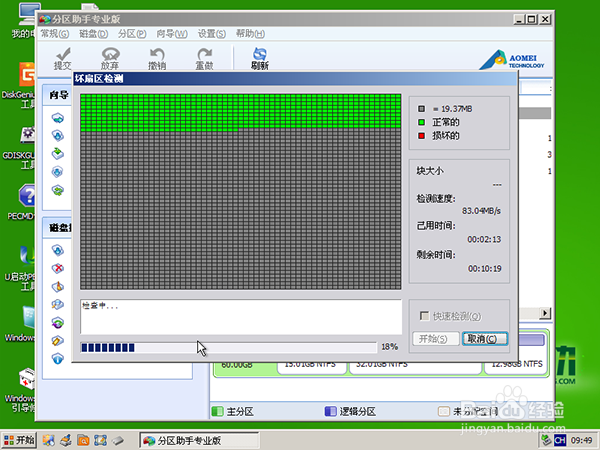Click the CH language indicator in tray
This screenshot has width=600, height=450.
click(560, 440)
